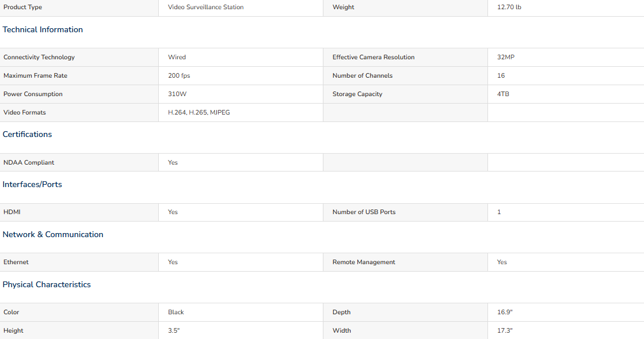Select the 4TB Storage Capacity value
The image size is (644, 339).
503,94
